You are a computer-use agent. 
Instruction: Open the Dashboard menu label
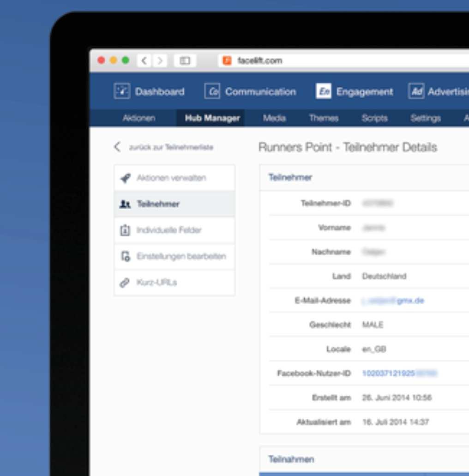pyautogui.click(x=160, y=91)
